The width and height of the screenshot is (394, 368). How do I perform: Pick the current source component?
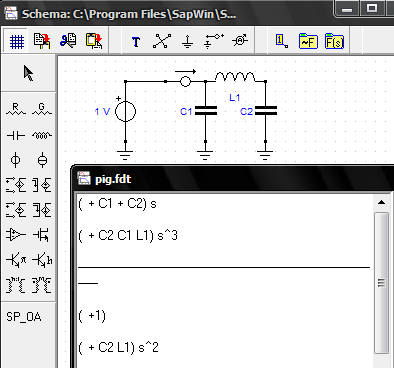pyautogui.click(x=42, y=160)
